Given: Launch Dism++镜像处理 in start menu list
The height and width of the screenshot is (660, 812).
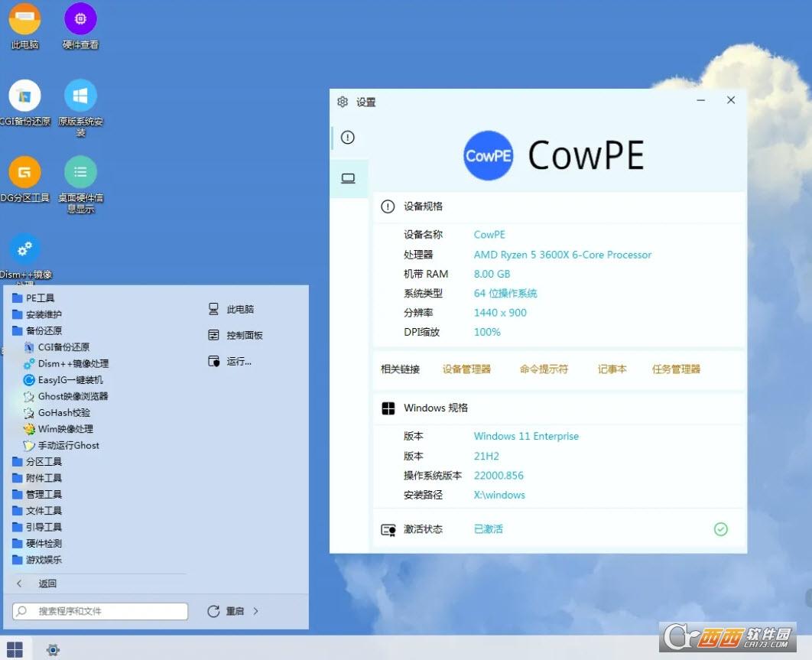Looking at the screenshot, I should [66, 364].
